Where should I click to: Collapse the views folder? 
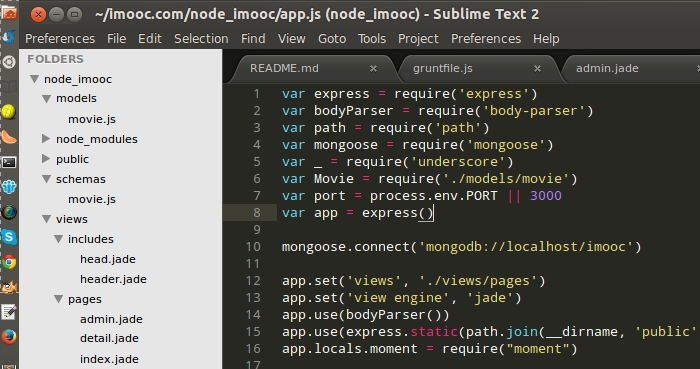46,219
